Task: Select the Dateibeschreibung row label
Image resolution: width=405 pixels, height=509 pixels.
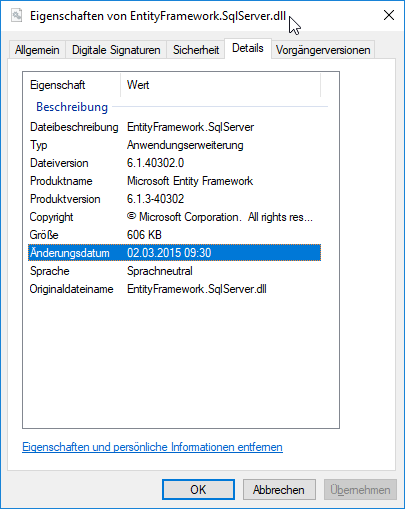Action: click(74, 127)
